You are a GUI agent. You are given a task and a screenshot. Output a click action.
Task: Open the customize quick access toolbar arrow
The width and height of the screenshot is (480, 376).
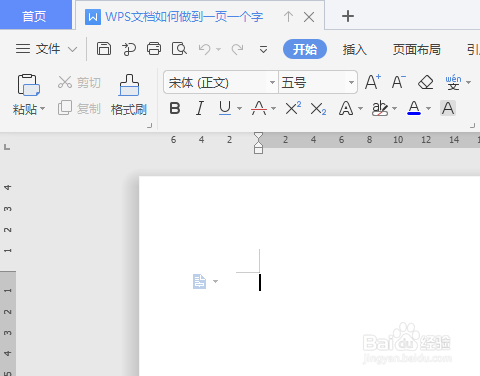click(263, 49)
